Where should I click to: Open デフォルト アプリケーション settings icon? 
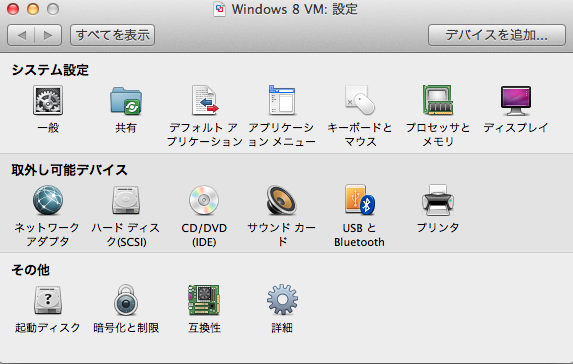(205, 100)
